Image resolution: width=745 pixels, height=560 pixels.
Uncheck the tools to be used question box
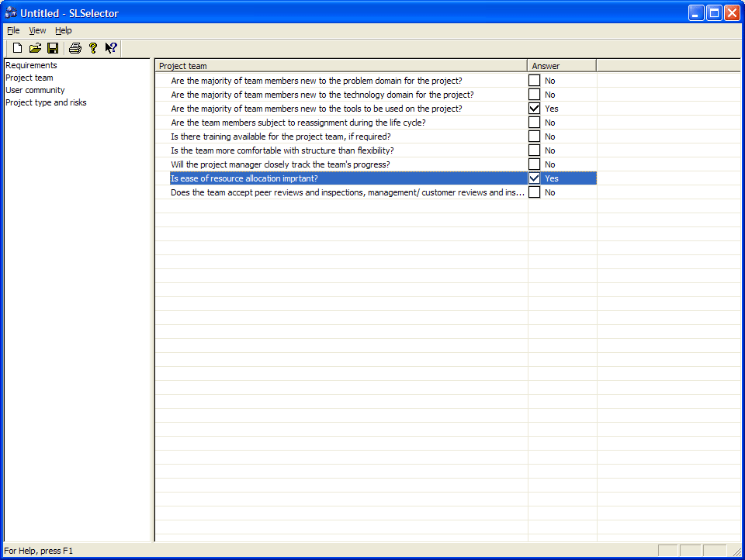534,109
